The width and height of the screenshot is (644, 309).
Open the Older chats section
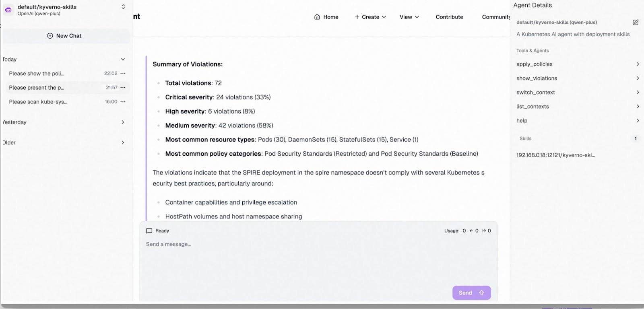click(x=123, y=142)
